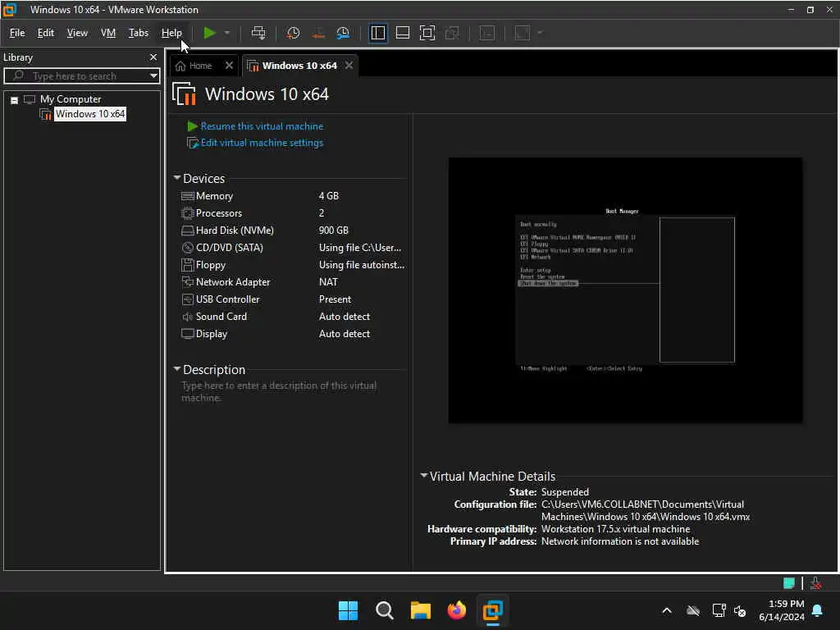Close the Windows 10 x64 tab
Screen dimensions: 840x630
click(349, 66)
